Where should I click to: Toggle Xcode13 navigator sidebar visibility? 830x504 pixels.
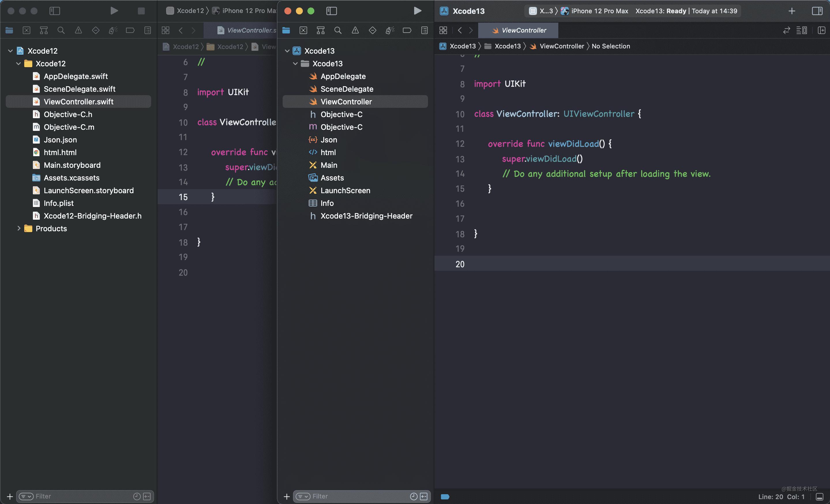coord(331,11)
